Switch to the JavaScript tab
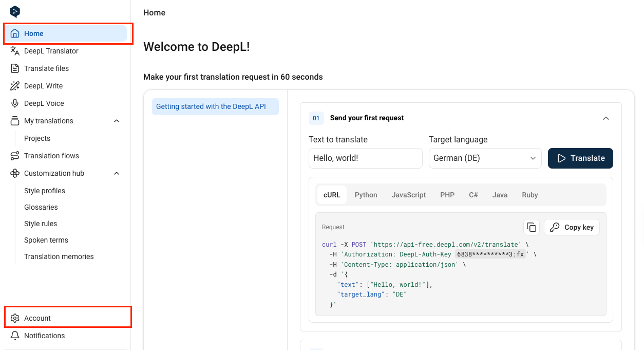644x350 pixels. click(x=409, y=195)
